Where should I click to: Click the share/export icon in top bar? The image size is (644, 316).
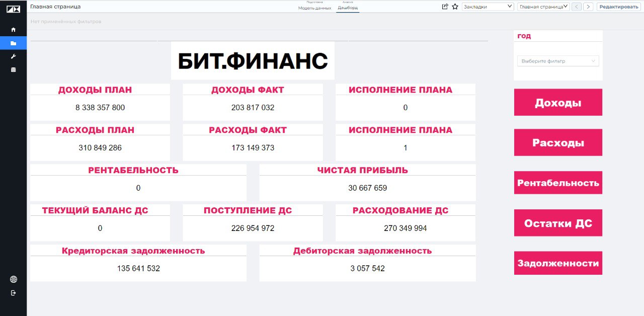click(x=445, y=7)
